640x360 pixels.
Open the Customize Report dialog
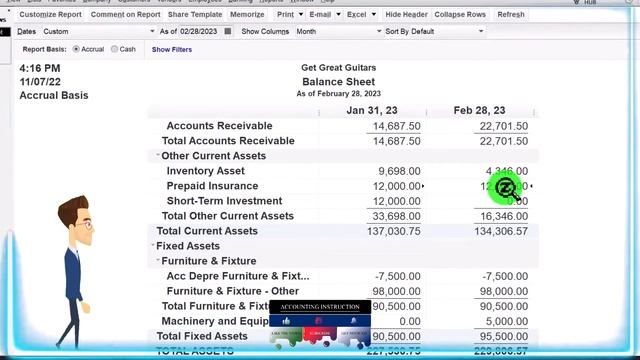50,15
